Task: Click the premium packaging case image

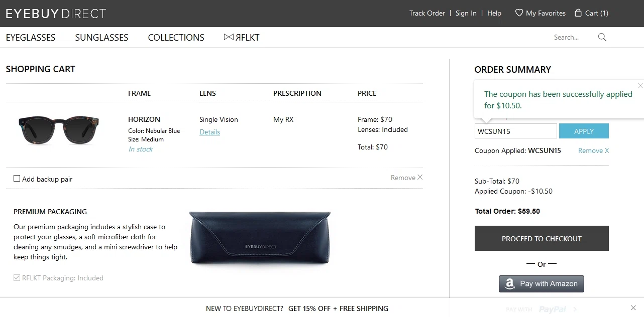Action: coord(260,238)
